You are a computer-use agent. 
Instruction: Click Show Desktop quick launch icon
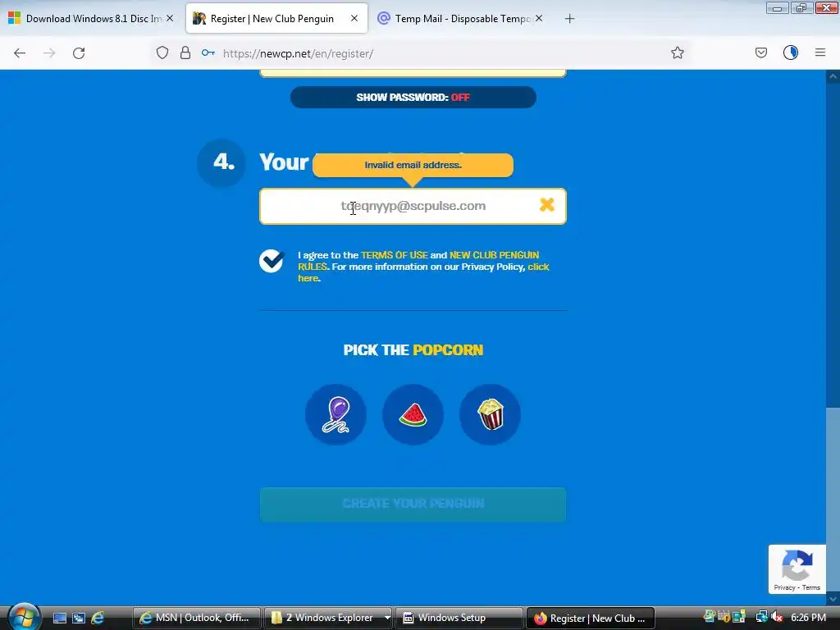click(59, 618)
